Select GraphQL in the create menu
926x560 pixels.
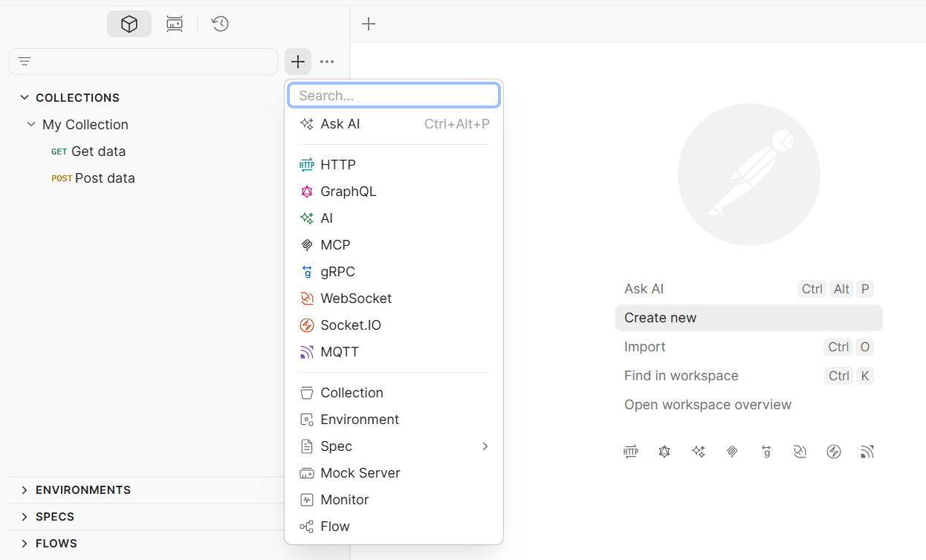coord(394,192)
